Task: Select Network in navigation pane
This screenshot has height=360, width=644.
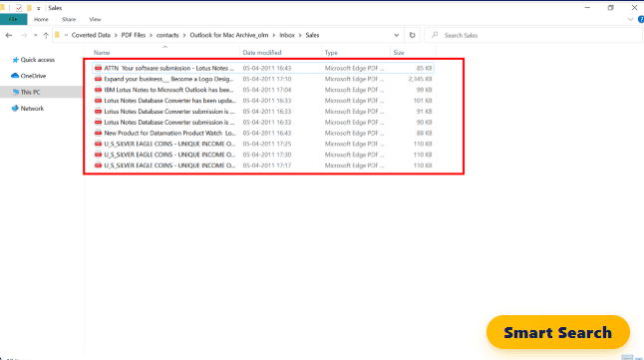Action: 32,109
